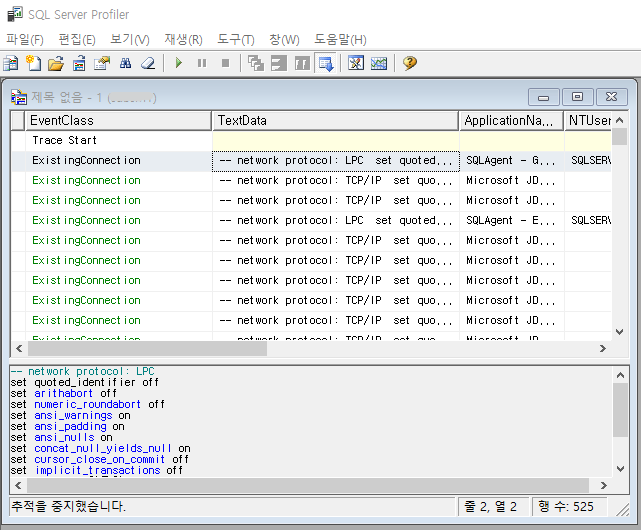Viewport: 641px width, 530px height.
Task: Click 'arithabort' keyword in detail pane
Action: click(x=63, y=393)
